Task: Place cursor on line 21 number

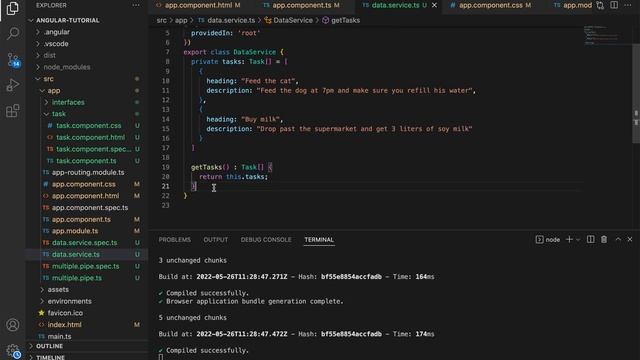Action: [165, 186]
